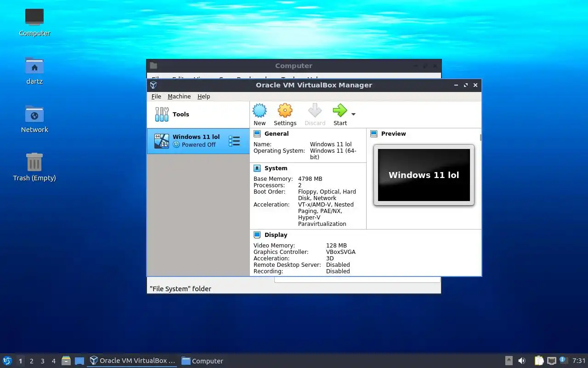Open the machine tools list menu icon
The height and width of the screenshot is (368, 588).
234,141
